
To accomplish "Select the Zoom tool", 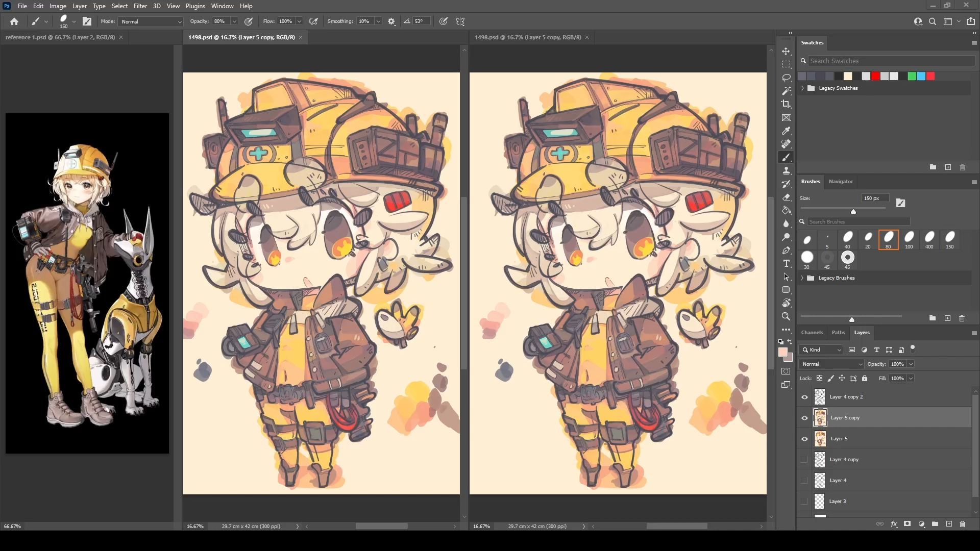I will pos(786,316).
